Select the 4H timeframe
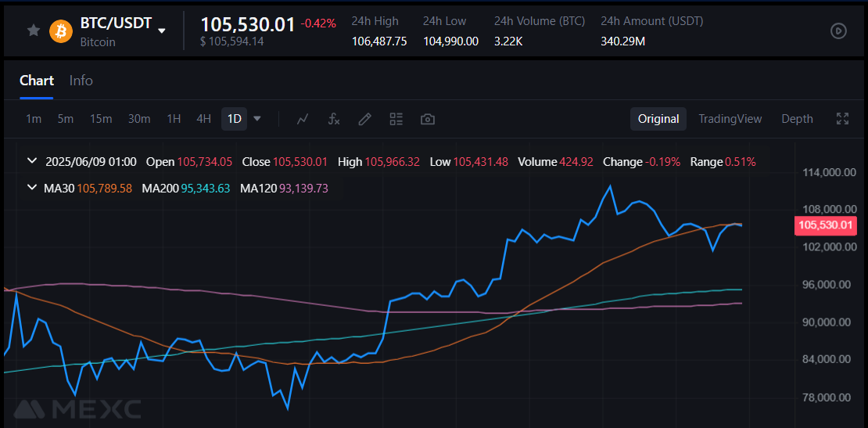Screen dimensions: 868x428 tap(203, 119)
